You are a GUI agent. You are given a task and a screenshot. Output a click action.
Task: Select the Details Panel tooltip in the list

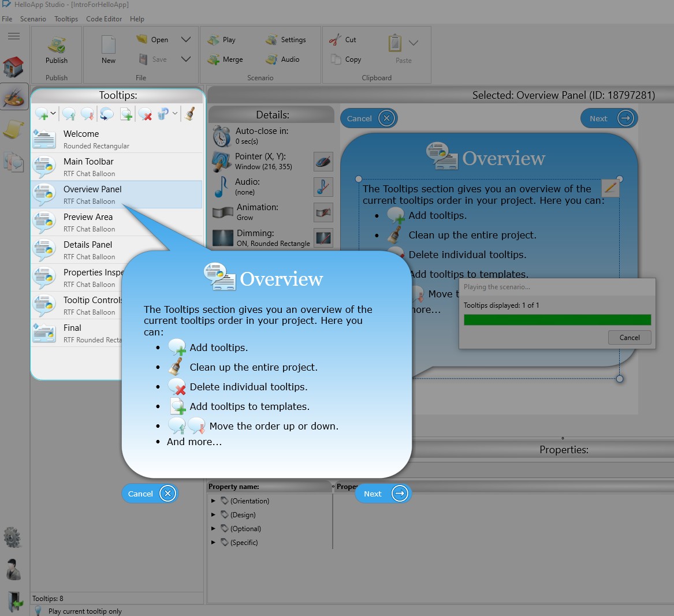tap(117, 250)
